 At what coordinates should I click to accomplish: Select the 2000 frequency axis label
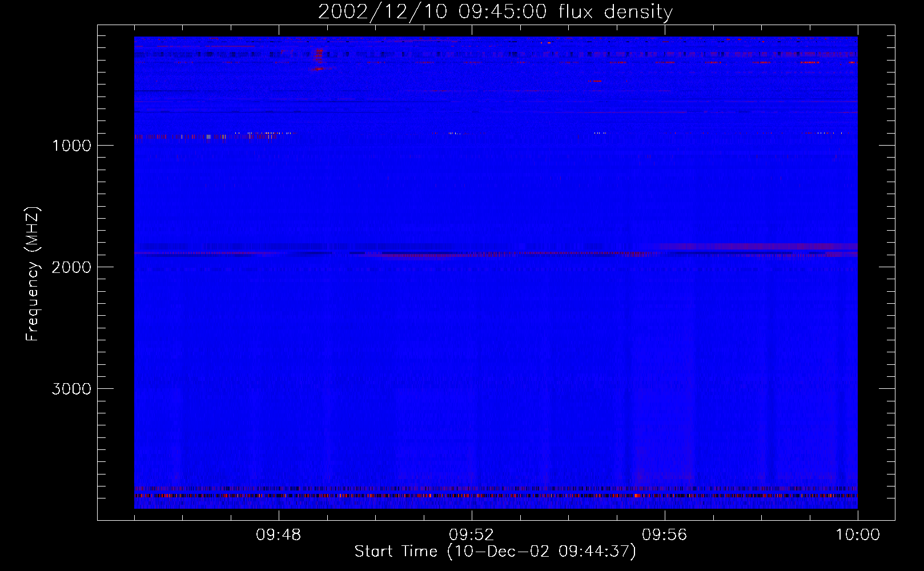click(x=71, y=267)
